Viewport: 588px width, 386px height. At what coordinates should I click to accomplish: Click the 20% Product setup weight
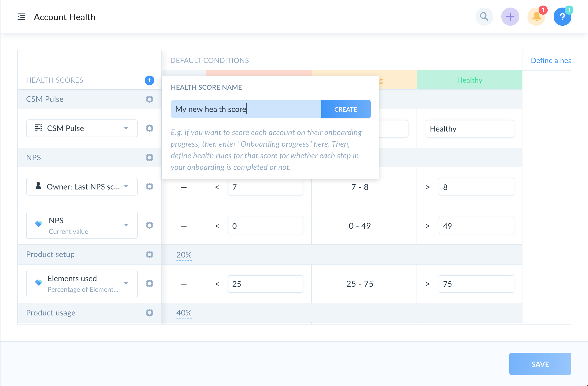pos(184,255)
